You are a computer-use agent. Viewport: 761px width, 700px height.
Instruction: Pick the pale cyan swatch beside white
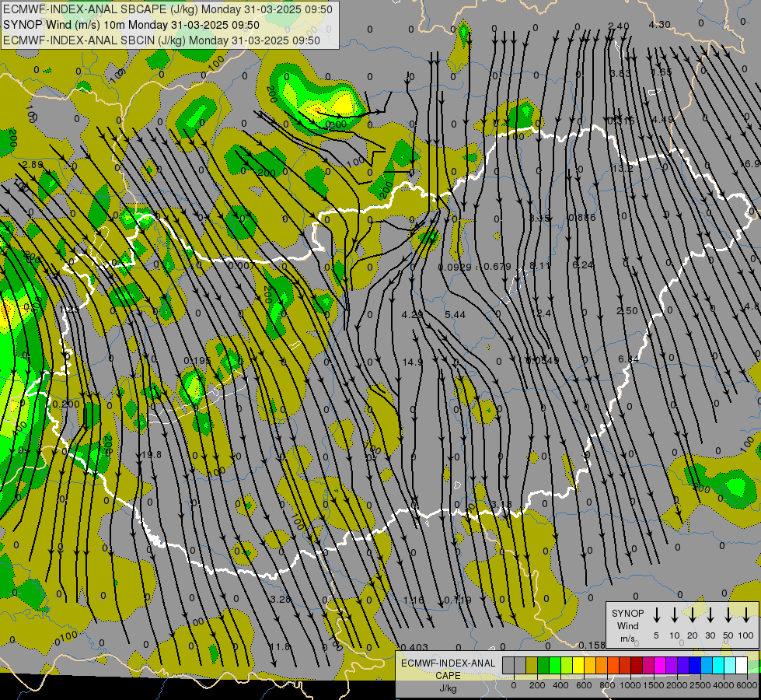pos(729,666)
